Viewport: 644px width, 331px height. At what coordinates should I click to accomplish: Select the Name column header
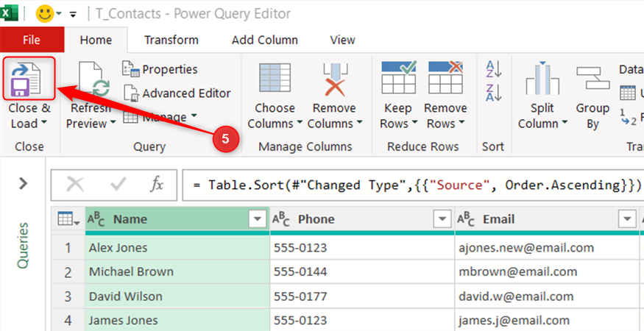pyautogui.click(x=177, y=220)
